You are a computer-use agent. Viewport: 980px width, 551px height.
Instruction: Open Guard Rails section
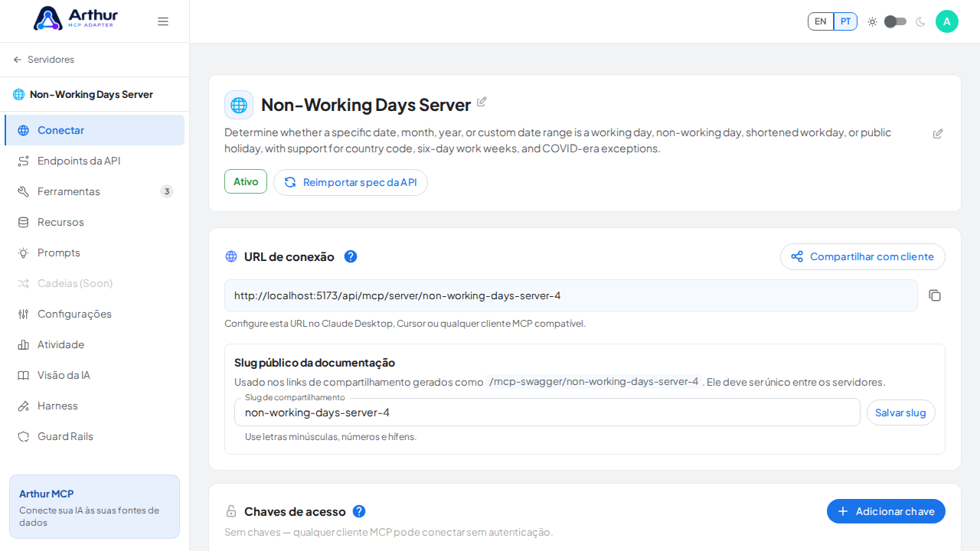[x=94, y=436]
